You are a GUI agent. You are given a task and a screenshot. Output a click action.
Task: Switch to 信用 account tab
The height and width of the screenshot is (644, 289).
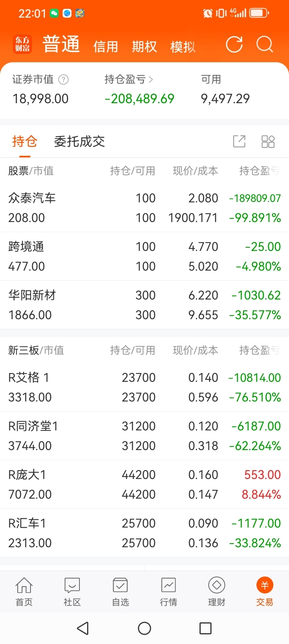(x=106, y=47)
